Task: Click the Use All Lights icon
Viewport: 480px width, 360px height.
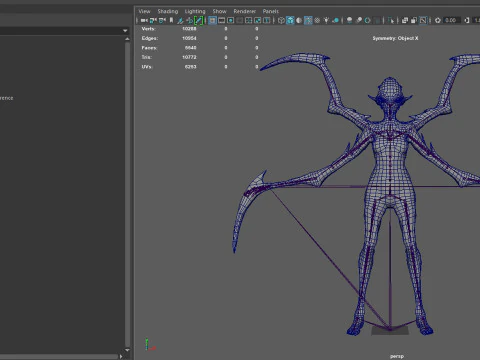Action: [326, 21]
